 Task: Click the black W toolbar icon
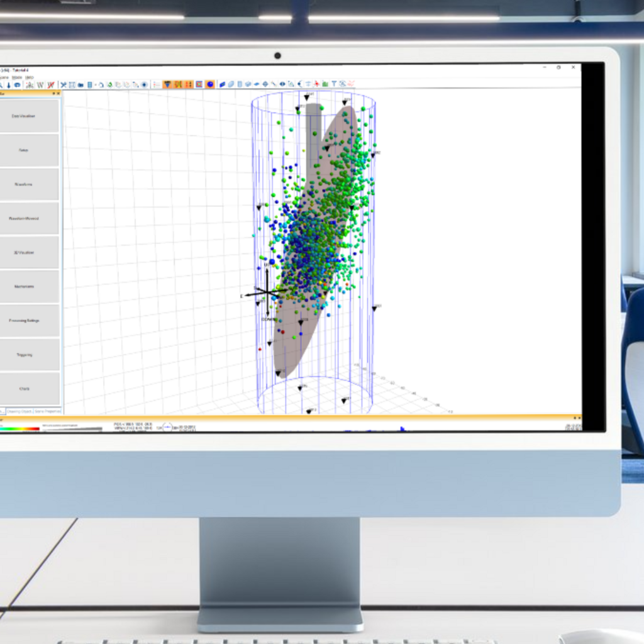[40, 85]
